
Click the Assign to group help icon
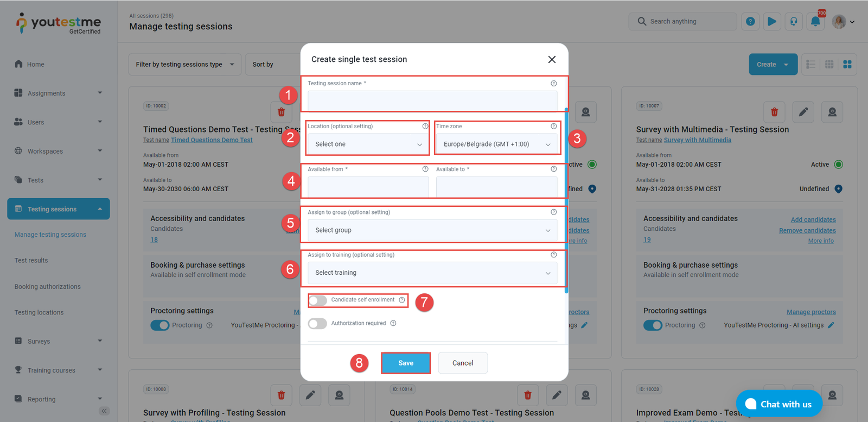pyautogui.click(x=553, y=212)
